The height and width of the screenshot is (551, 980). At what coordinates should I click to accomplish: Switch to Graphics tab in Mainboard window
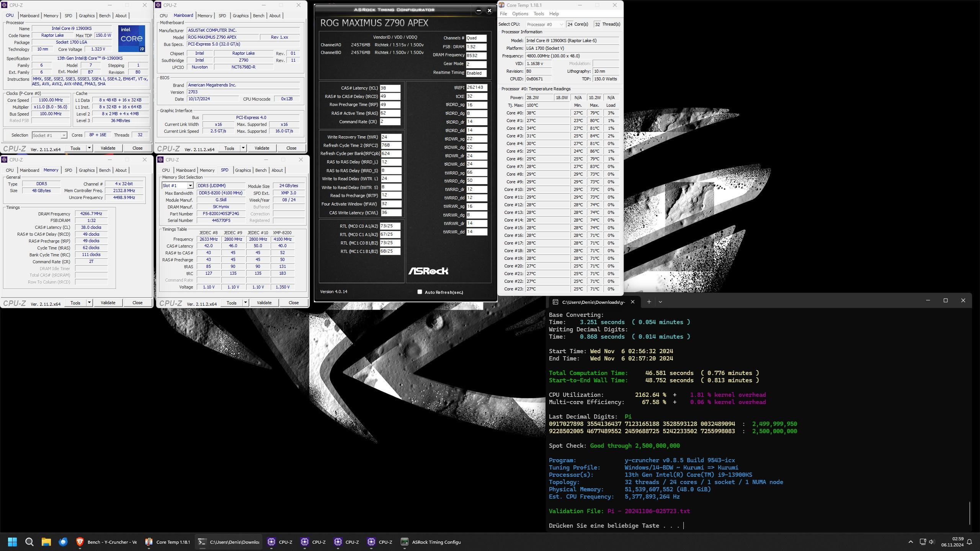[x=240, y=16]
